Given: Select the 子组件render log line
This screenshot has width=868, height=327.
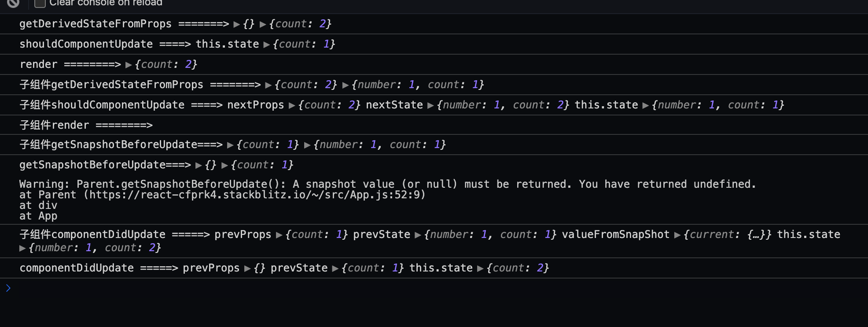Looking at the screenshot, I should pos(434,125).
